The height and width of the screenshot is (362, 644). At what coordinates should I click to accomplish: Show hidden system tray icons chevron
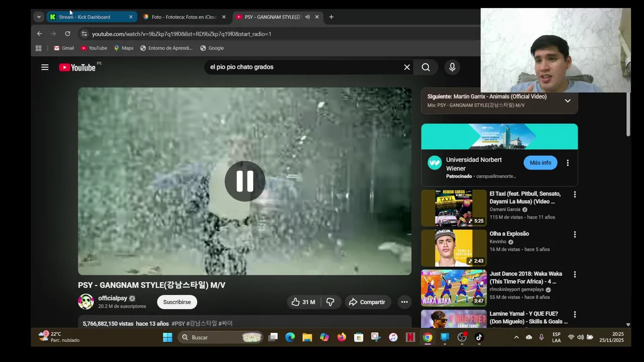click(x=516, y=337)
